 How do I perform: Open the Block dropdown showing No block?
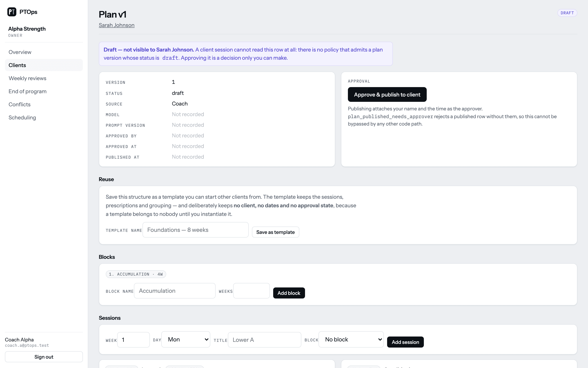click(x=351, y=339)
